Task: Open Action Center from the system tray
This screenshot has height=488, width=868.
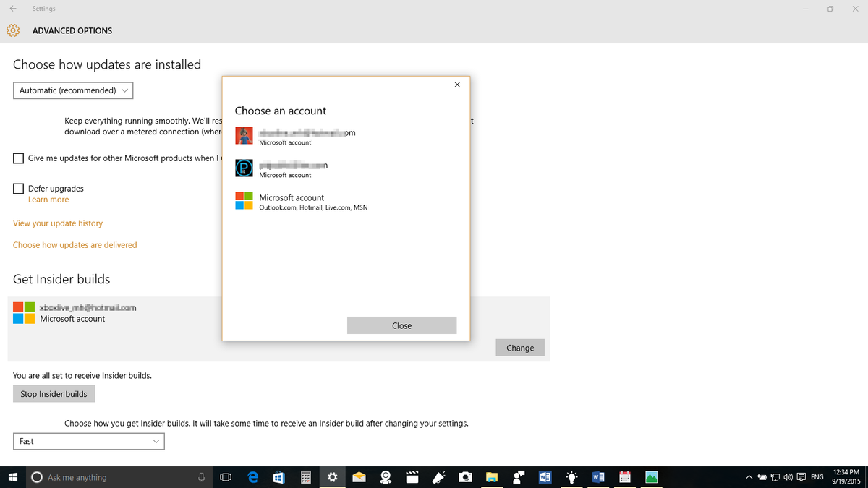Action: 800,477
